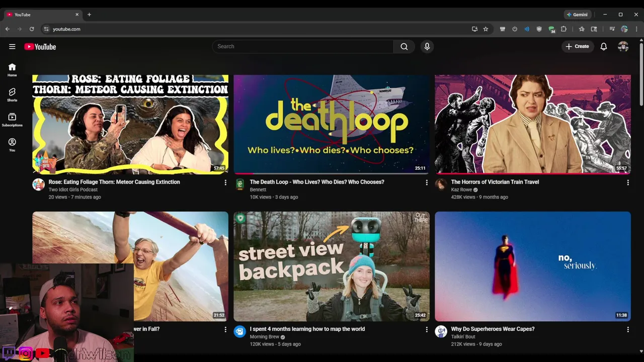644x362 pixels.
Task: Play the street view backpack thumbnail
Action: coord(332,266)
